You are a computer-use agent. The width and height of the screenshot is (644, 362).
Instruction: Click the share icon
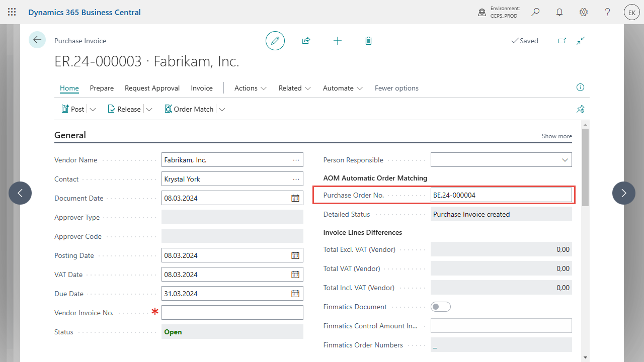[306, 41]
